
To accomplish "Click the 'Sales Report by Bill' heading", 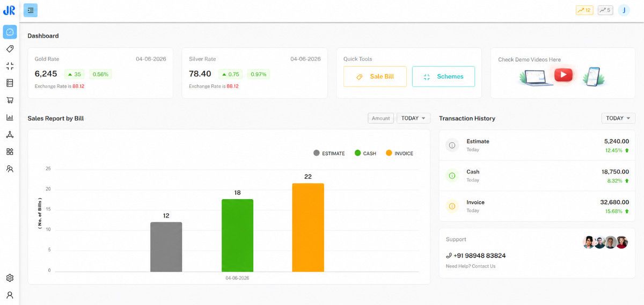I will point(56,118).
